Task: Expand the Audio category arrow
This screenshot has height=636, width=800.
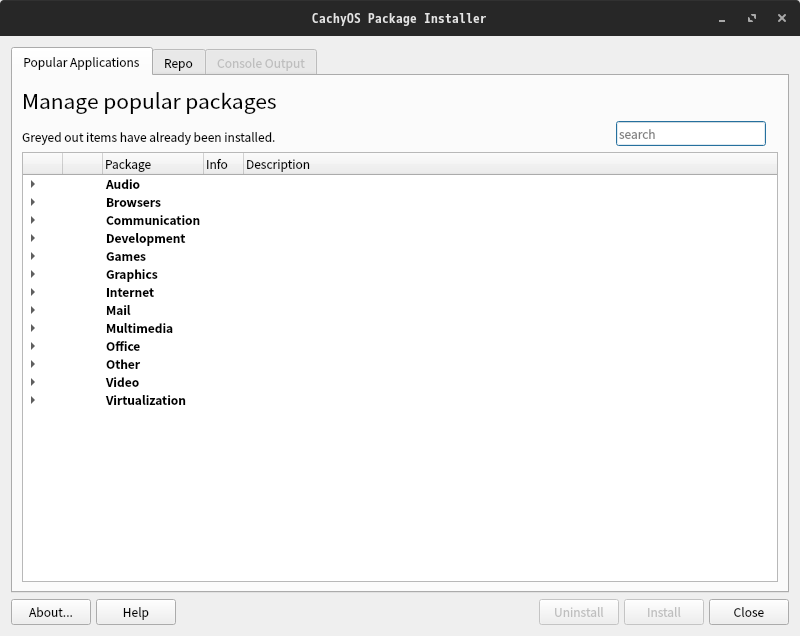Action: 33,184
